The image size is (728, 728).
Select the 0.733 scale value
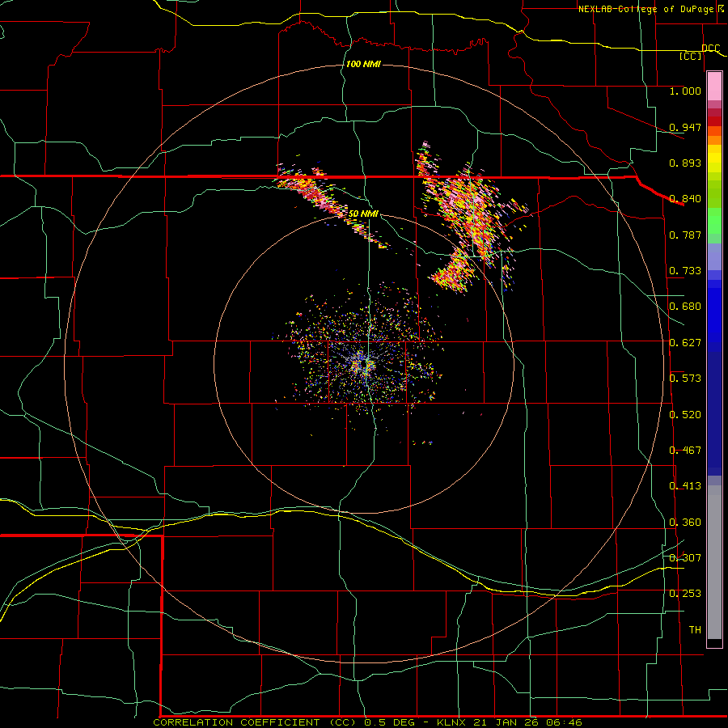coord(685,271)
